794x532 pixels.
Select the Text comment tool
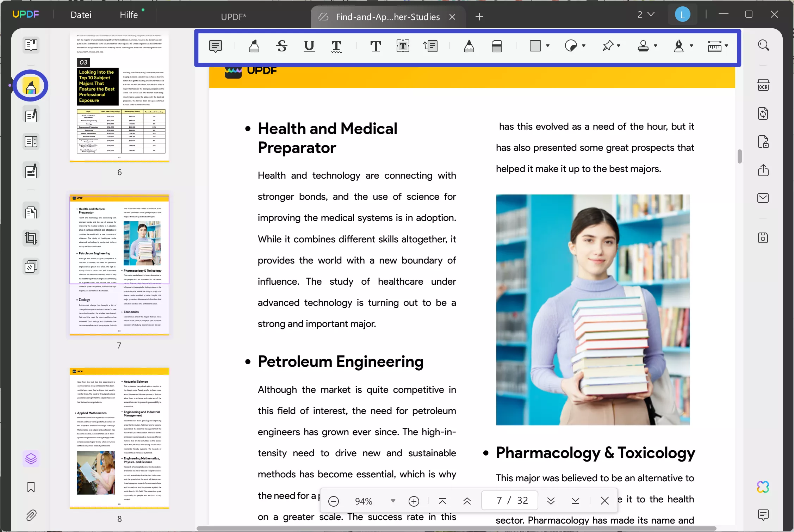[376, 46]
